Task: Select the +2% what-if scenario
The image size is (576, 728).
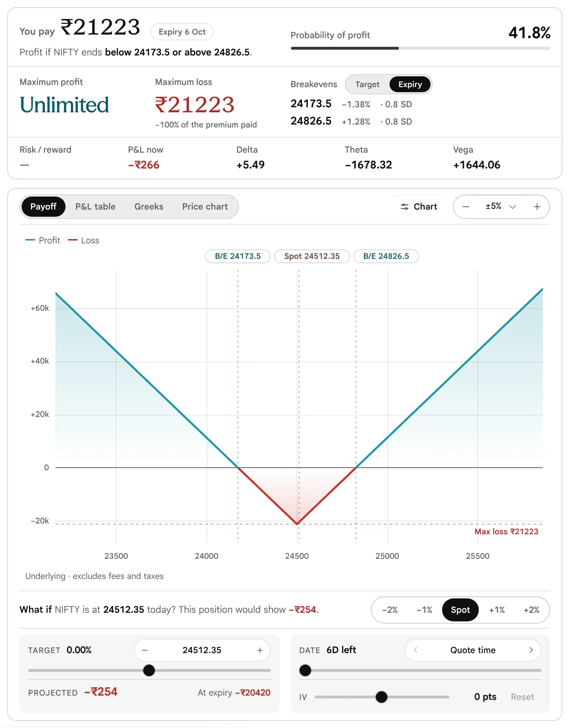Action: pyautogui.click(x=531, y=610)
